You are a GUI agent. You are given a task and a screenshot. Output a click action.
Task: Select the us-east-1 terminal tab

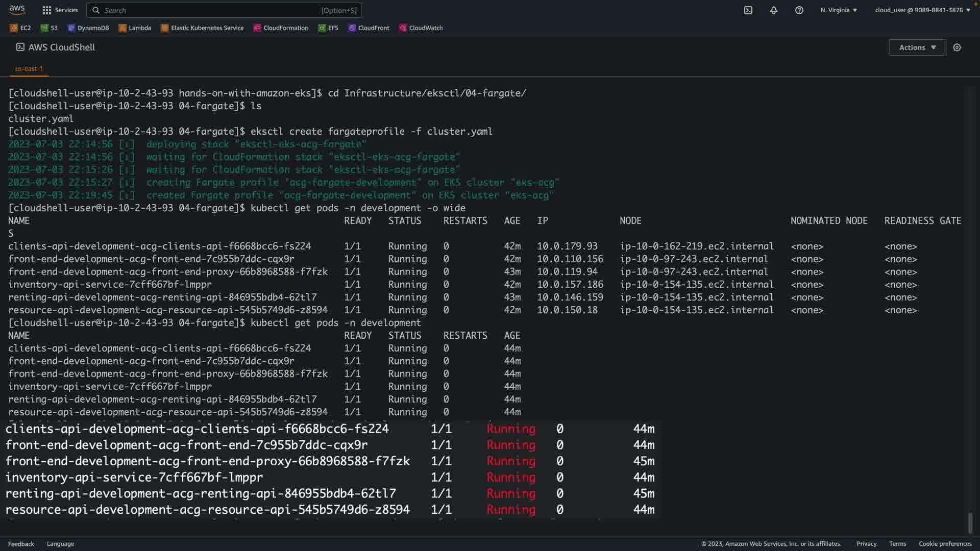coord(29,69)
